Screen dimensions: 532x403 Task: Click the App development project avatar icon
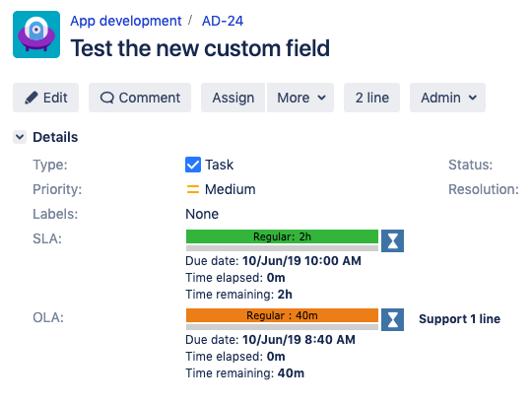coord(36,34)
